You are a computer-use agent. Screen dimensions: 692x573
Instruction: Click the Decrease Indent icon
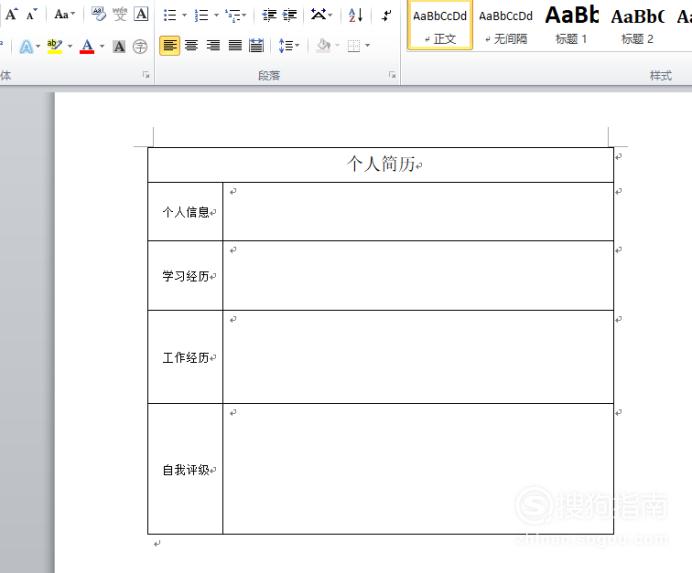tap(269, 15)
